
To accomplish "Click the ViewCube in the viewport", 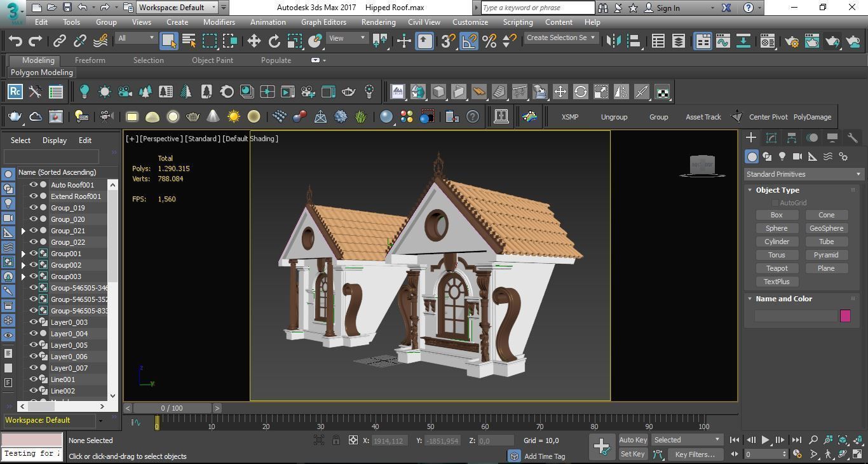I will point(702,165).
